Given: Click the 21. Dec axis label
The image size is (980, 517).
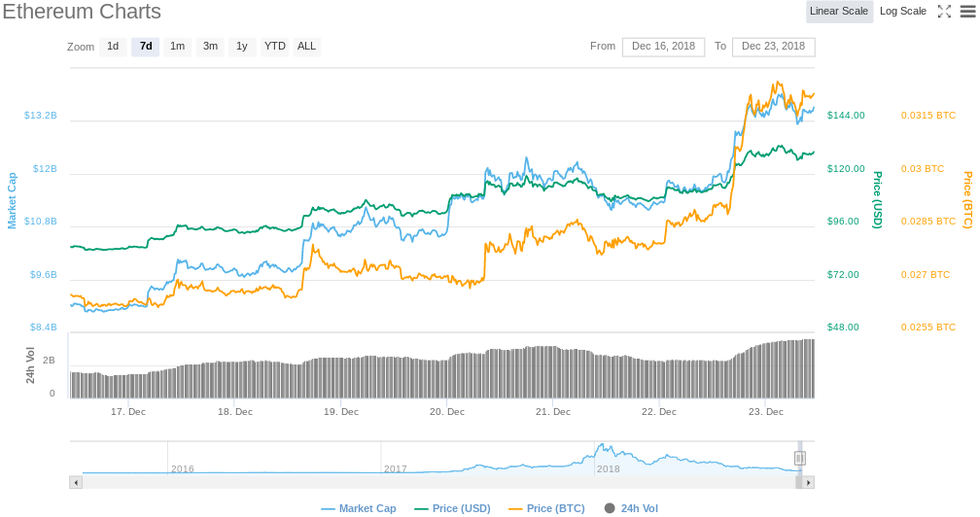Looking at the screenshot, I should click(553, 412).
